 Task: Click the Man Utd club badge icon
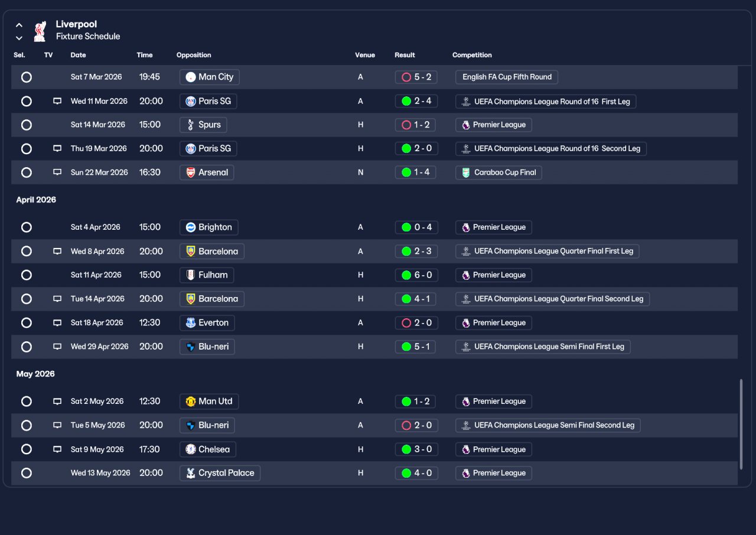190,402
